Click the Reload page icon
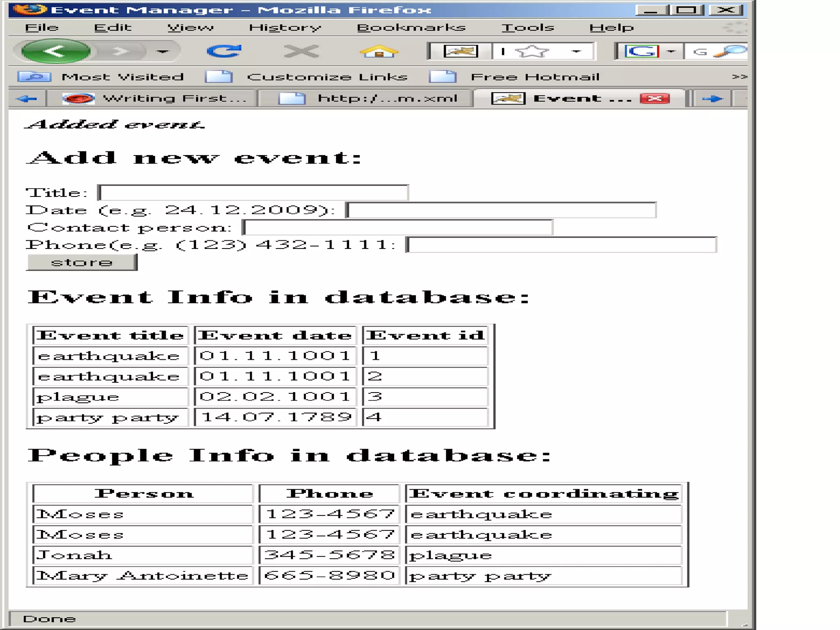 [x=224, y=51]
